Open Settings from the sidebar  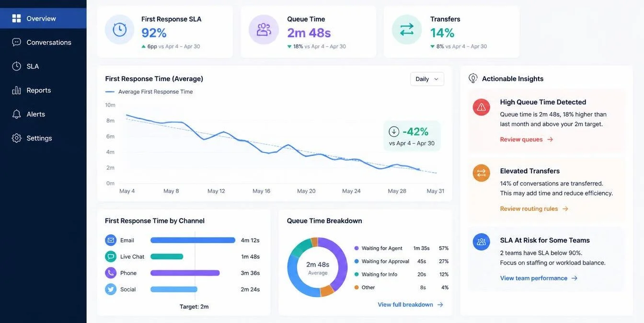43,138
